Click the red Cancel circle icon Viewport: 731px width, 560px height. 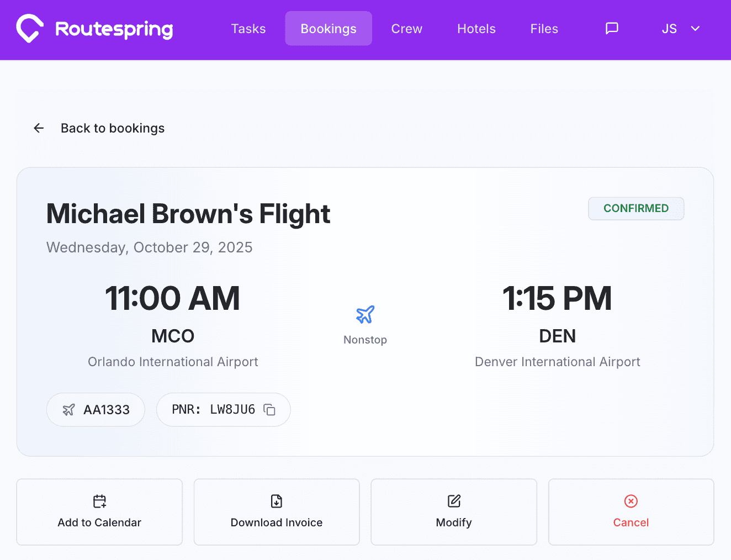pos(631,501)
